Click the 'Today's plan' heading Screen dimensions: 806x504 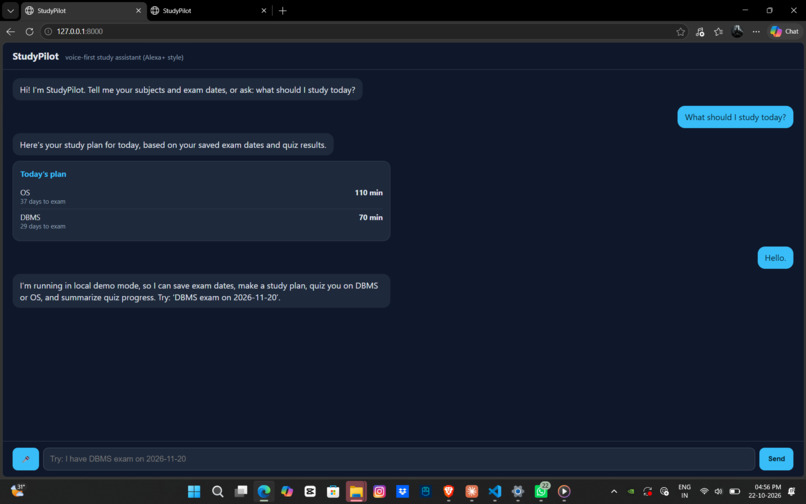[43, 174]
